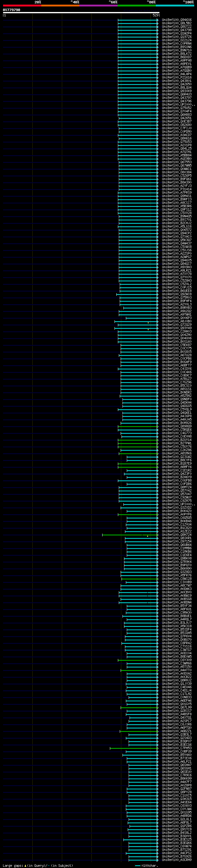Open hit UniRef100_Q43798
The height and width of the screenshot is (868, 197).
[x=177, y=30]
